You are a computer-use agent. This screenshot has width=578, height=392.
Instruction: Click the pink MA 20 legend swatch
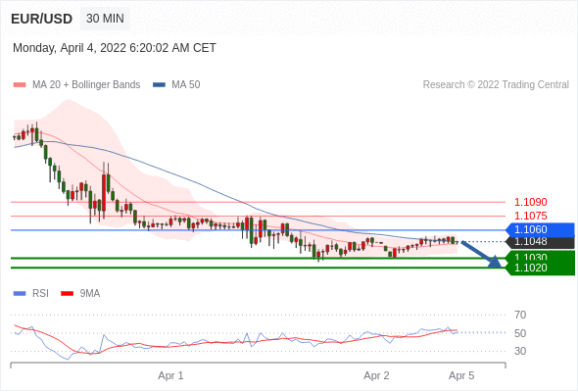point(20,85)
